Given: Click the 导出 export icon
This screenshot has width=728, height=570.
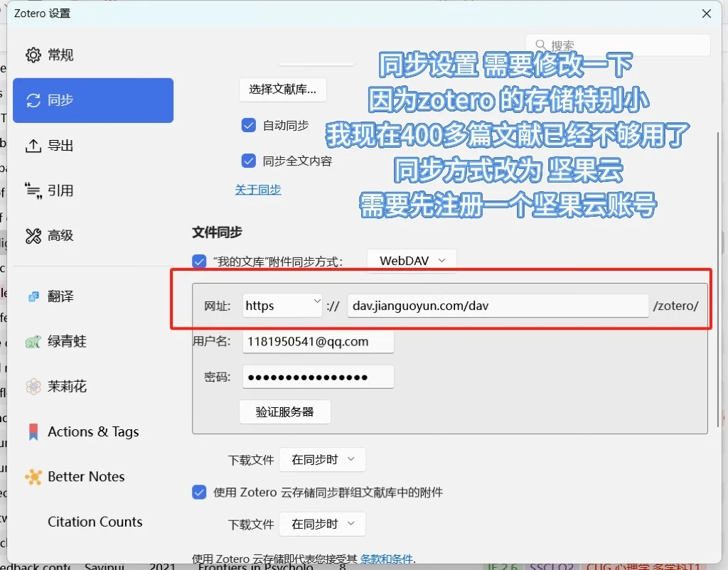Looking at the screenshot, I should point(33,146).
